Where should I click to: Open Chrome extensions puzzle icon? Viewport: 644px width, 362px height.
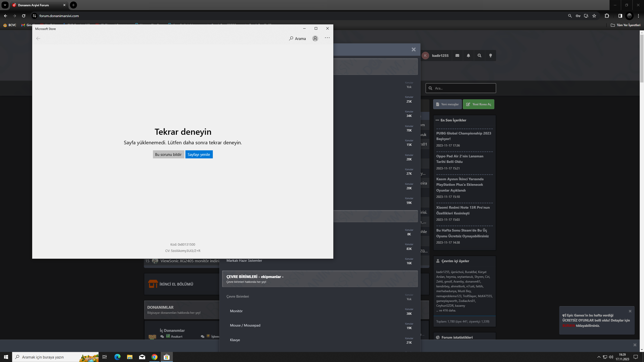(607, 16)
